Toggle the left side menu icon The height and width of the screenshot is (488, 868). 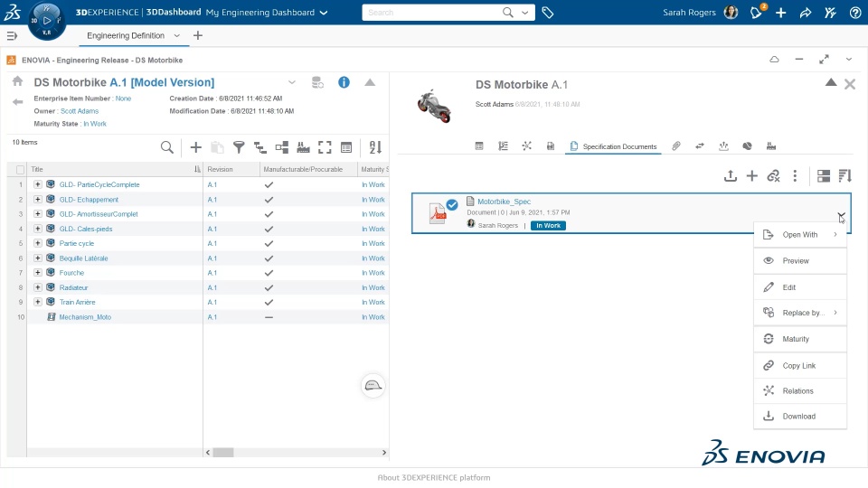tap(12, 36)
